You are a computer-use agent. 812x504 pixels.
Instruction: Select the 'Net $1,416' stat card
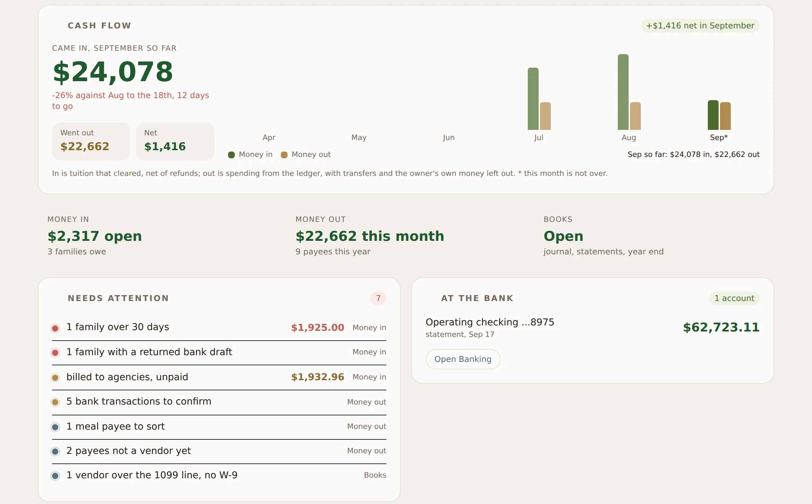click(175, 141)
